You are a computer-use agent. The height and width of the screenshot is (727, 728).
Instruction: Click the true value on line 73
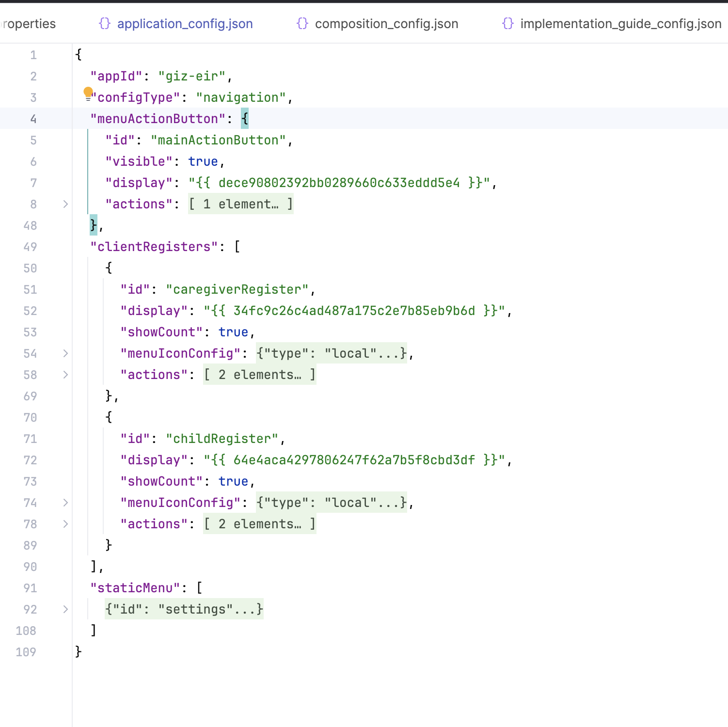pos(233,481)
